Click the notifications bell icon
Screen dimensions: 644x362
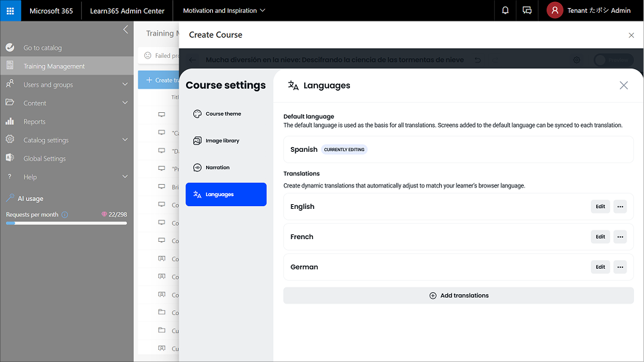click(505, 11)
